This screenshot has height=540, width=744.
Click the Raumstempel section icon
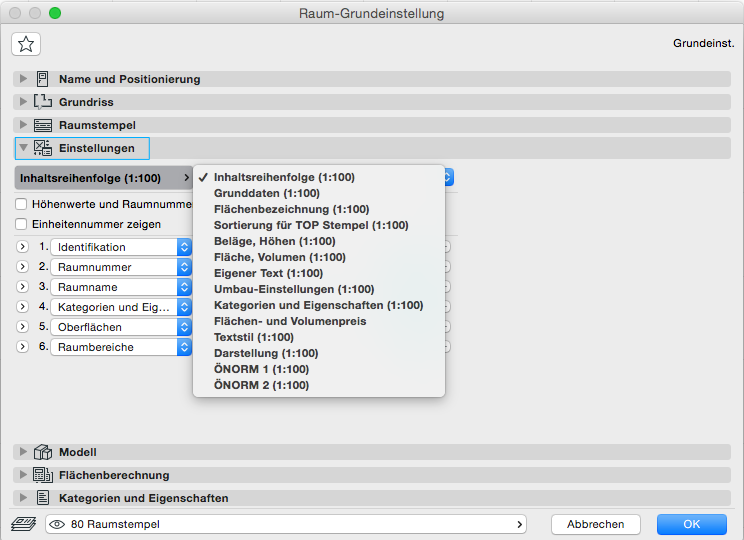pyautogui.click(x=42, y=125)
